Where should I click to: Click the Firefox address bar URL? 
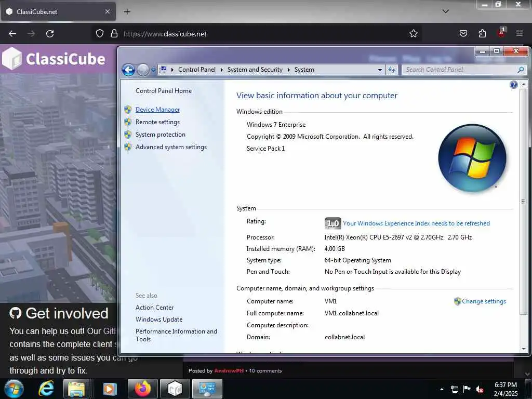[x=165, y=34]
